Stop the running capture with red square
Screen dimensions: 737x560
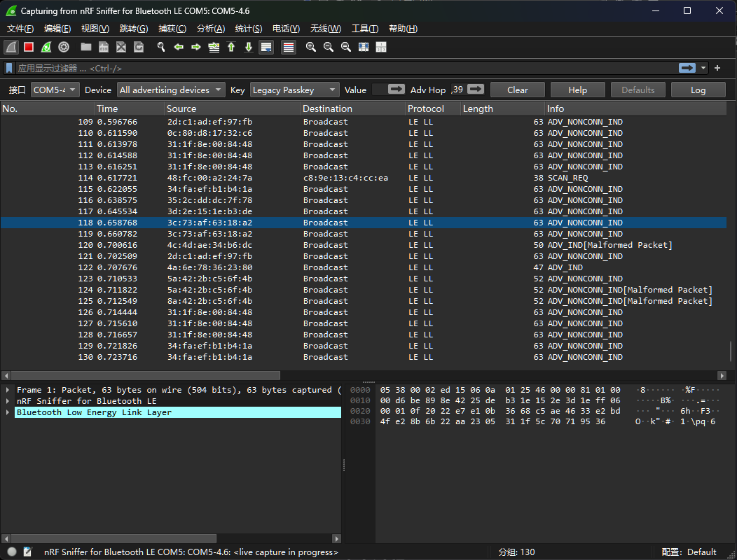[29, 47]
